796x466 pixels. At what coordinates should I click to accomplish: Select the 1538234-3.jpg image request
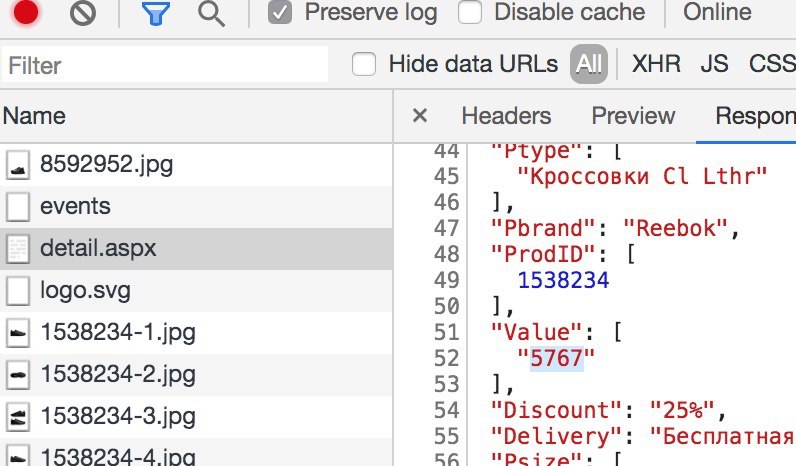coord(196,417)
